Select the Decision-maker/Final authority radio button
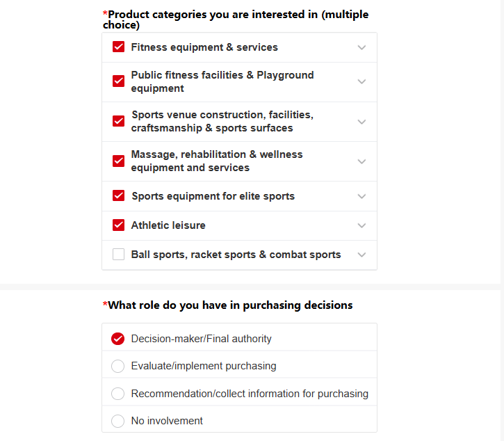This screenshot has height=441, width=504. click(x=118, y=339)
